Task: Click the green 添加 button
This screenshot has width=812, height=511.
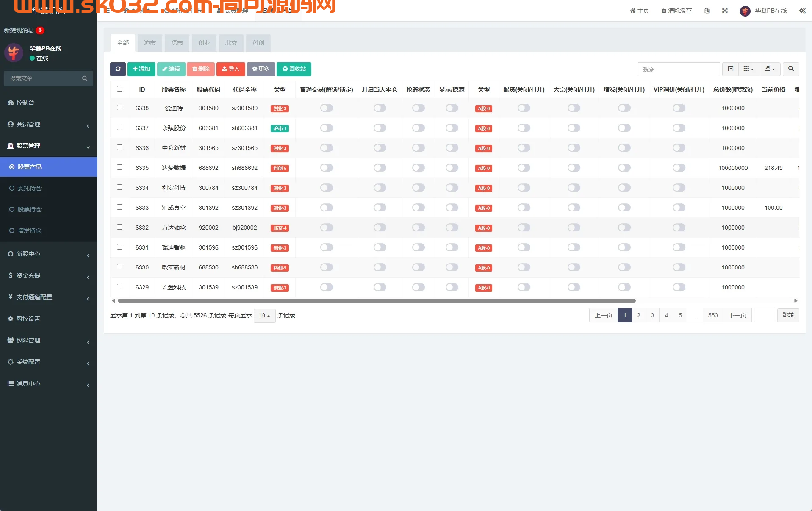Action: tap(141, 69)
